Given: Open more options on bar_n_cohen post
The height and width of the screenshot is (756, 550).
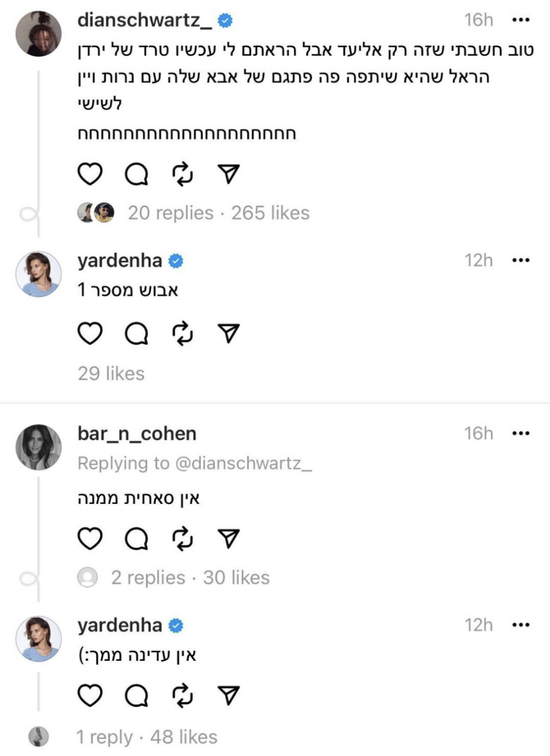Looking at the screenshot, I should coord(520,434).
